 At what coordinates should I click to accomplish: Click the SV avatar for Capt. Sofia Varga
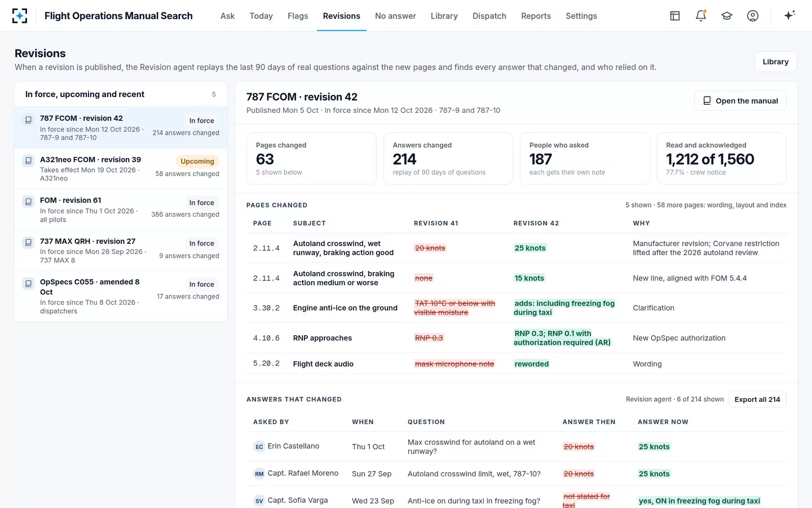259,501
